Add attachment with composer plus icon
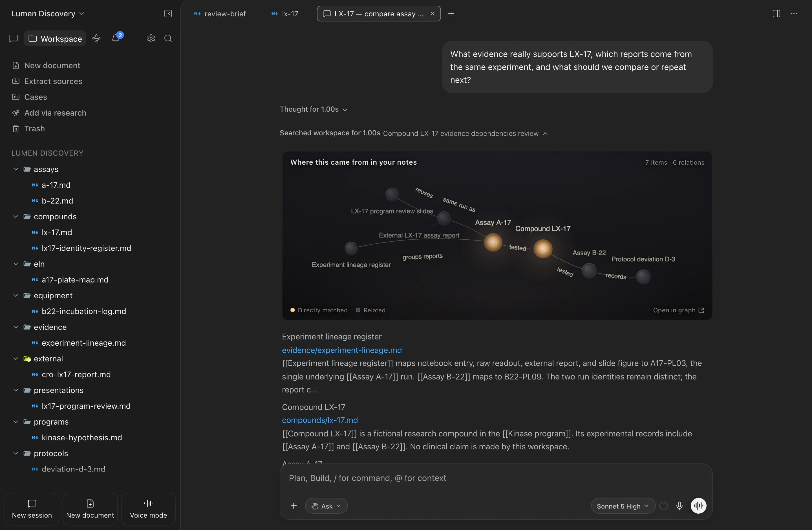This screenshot has width=812, height=530. click(x=294, y=506)
